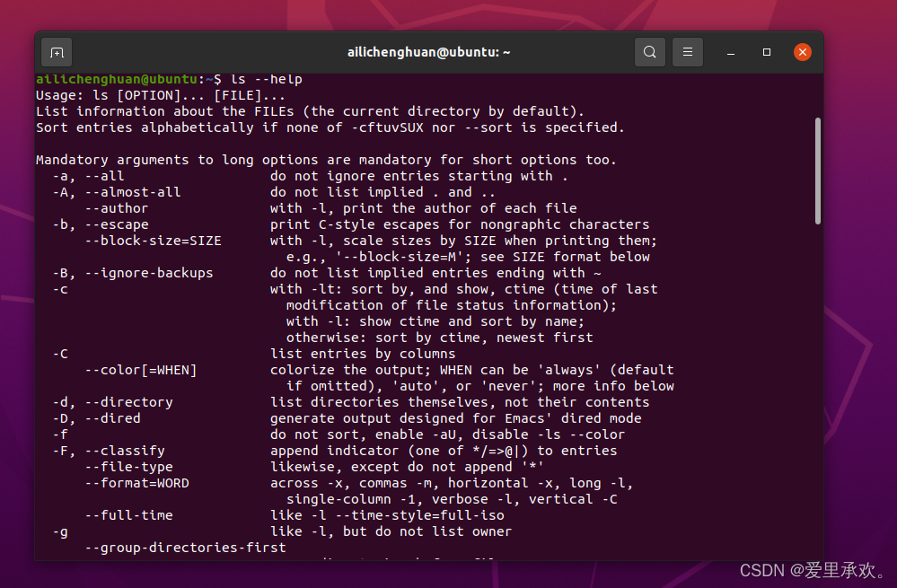Click the '--group-directories-first' option text
897x588 pixels.
pos(186,548)
